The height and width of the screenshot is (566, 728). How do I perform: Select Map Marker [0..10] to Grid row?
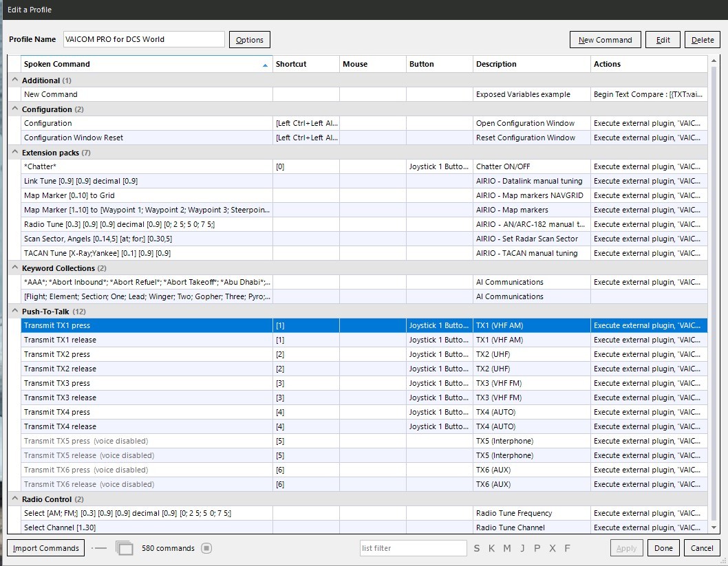(x=364, y=195)
